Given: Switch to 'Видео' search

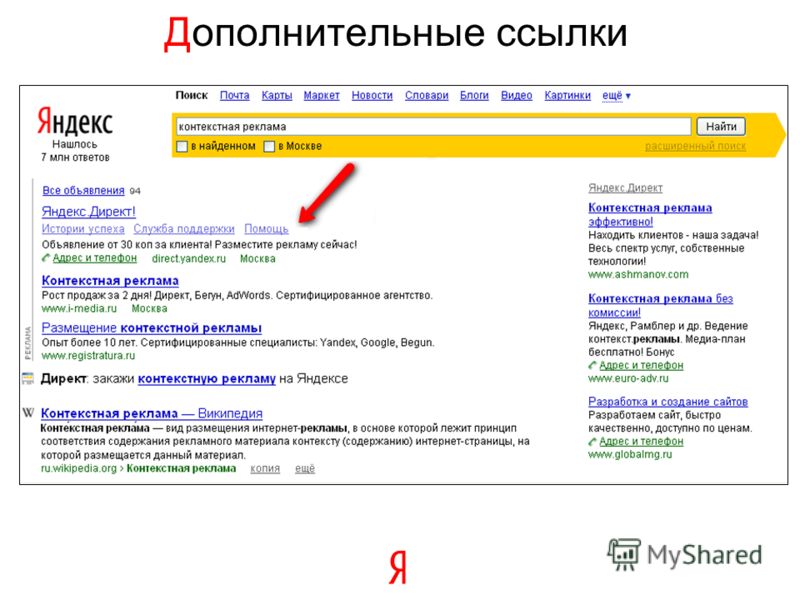Looking at the screenshot, I should tap(516, 95).
